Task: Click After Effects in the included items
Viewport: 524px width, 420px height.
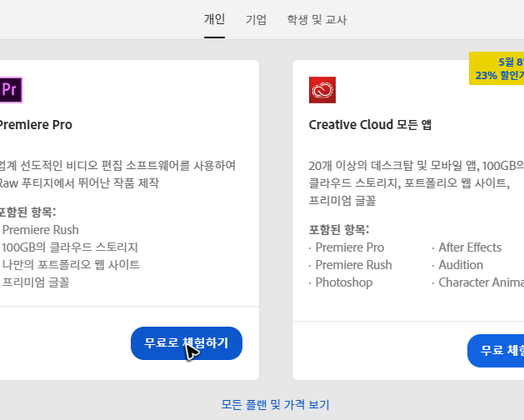Action: [470, 247]
